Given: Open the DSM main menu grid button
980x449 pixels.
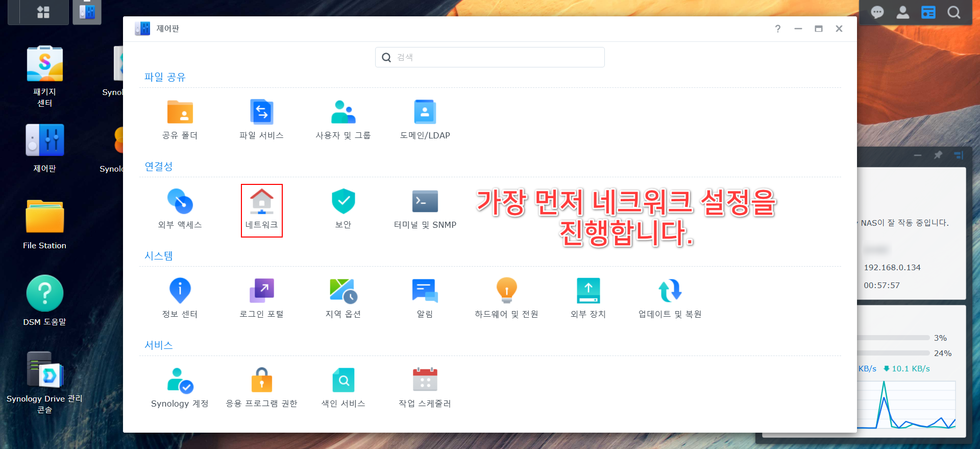Looking at the screenshot, I should pos(43,12).
